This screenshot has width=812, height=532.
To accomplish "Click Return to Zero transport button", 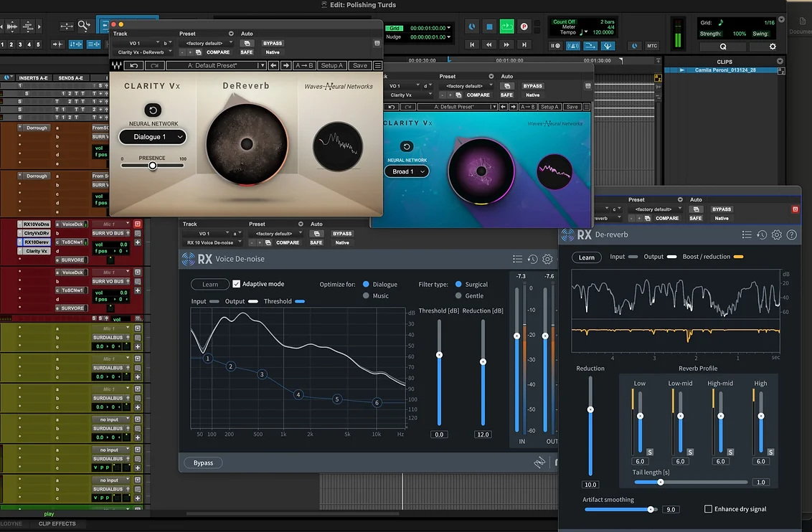I will [472, 45].
